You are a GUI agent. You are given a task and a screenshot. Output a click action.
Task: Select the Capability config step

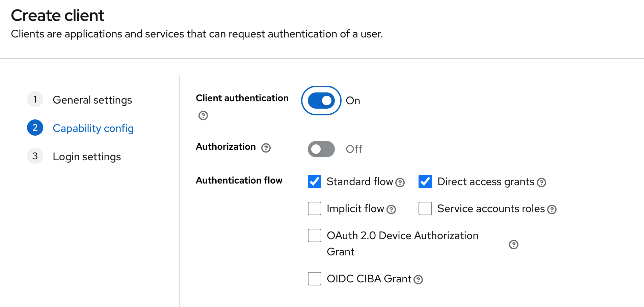click(x=93, y=128)
